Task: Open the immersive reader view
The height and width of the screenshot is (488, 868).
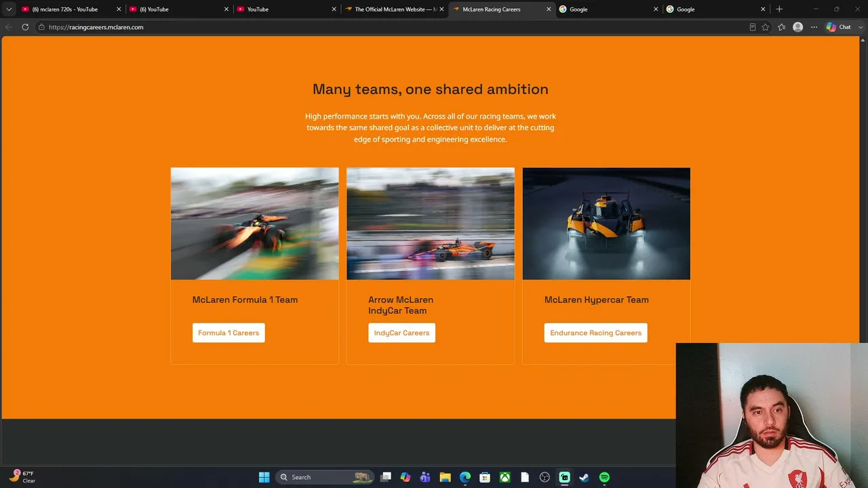Action: [x=753, y=27]
